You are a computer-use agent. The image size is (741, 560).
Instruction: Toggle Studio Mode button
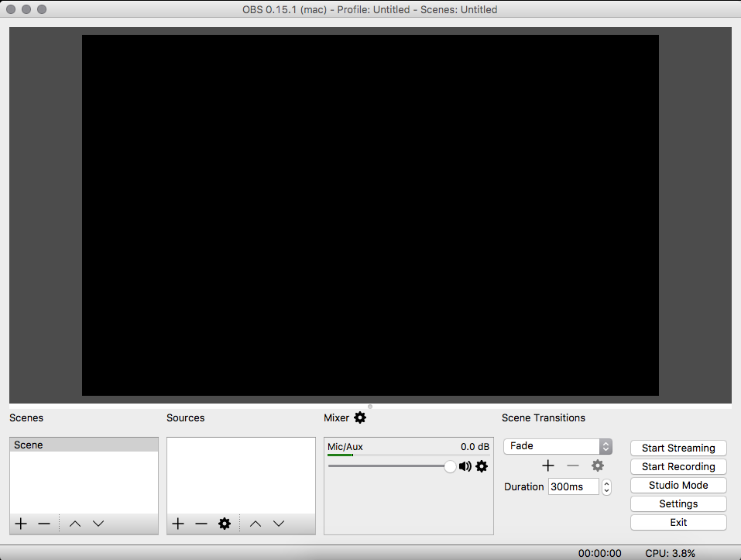[x=678, y=486]
